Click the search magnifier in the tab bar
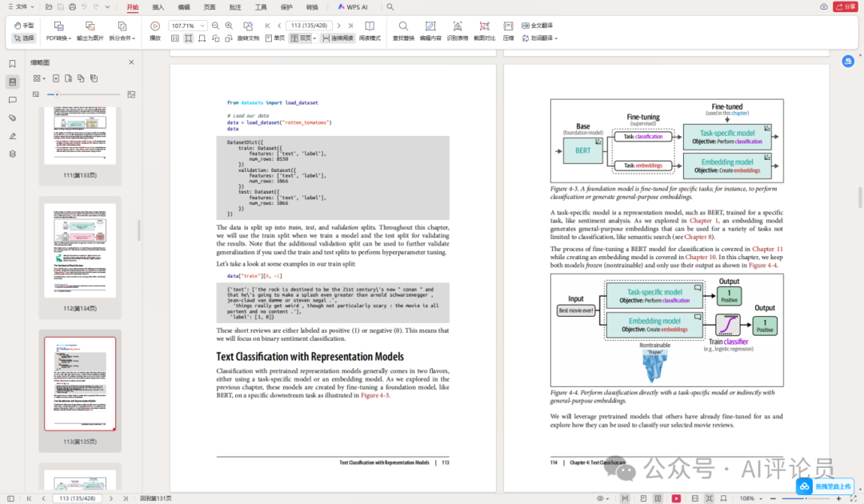This screenshot has width=864, height=504. [390, 7]
